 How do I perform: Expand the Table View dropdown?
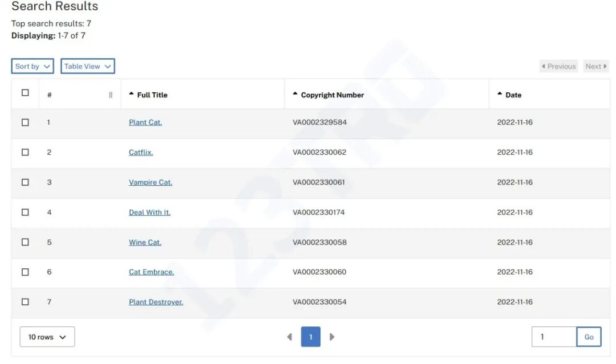tap(87, 66)
